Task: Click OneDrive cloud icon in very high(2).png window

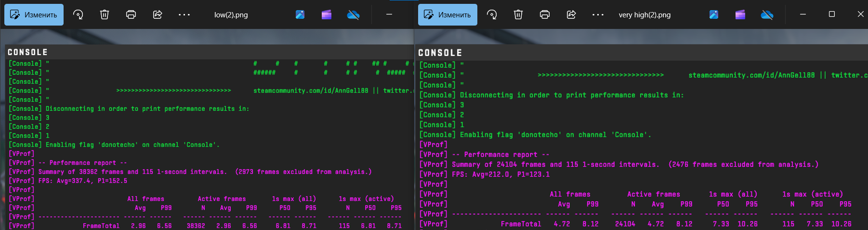Action: tap(767, 14)
